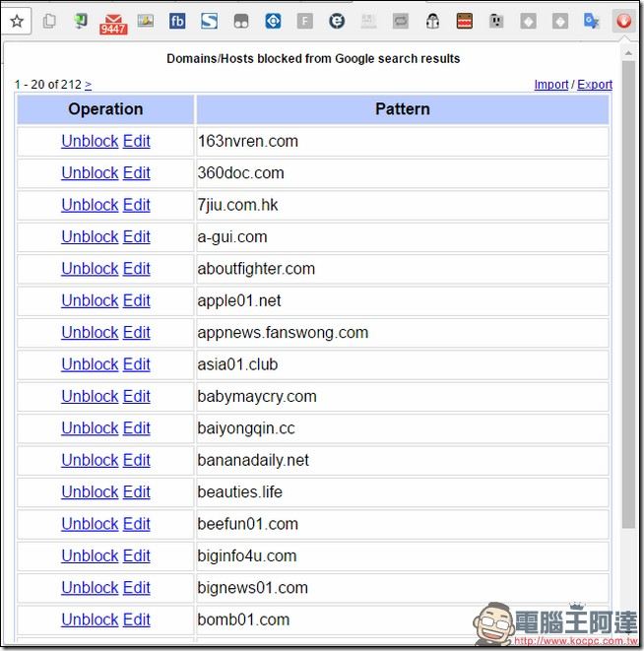Click the gray F extension icon
644x651 pixels.
click(x=304, y=21)
